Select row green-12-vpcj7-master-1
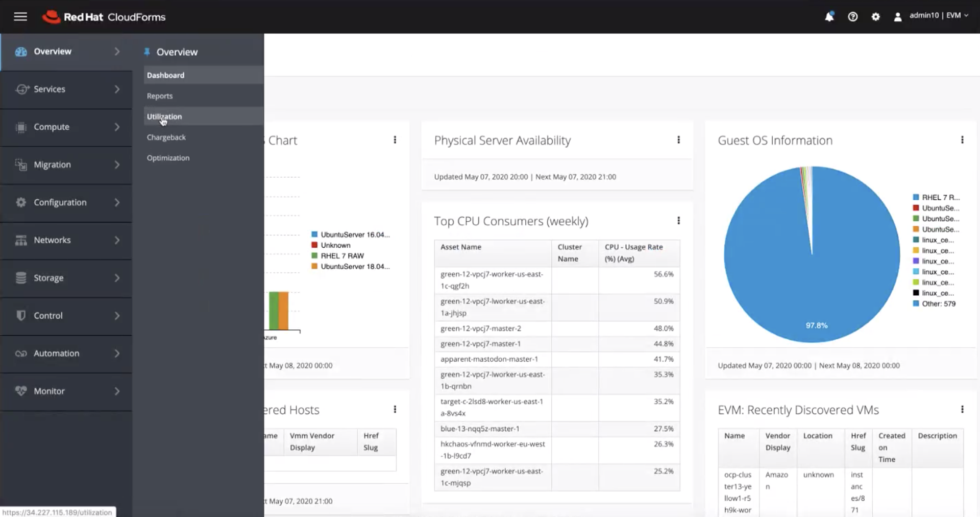The width and height of the screenshot is (980, 517). pos(557,344)
